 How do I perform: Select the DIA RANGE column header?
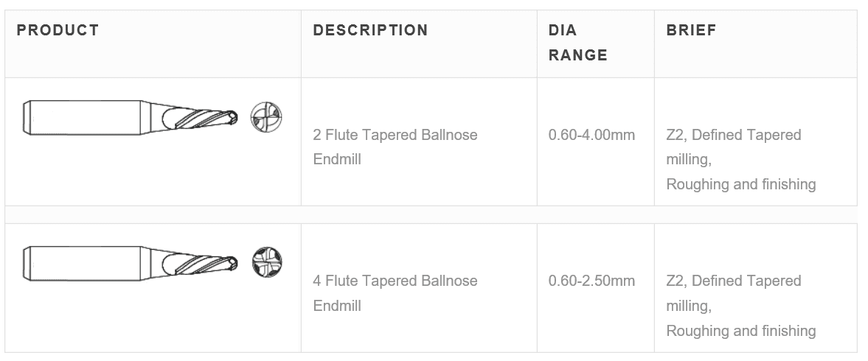click(578, 43)
